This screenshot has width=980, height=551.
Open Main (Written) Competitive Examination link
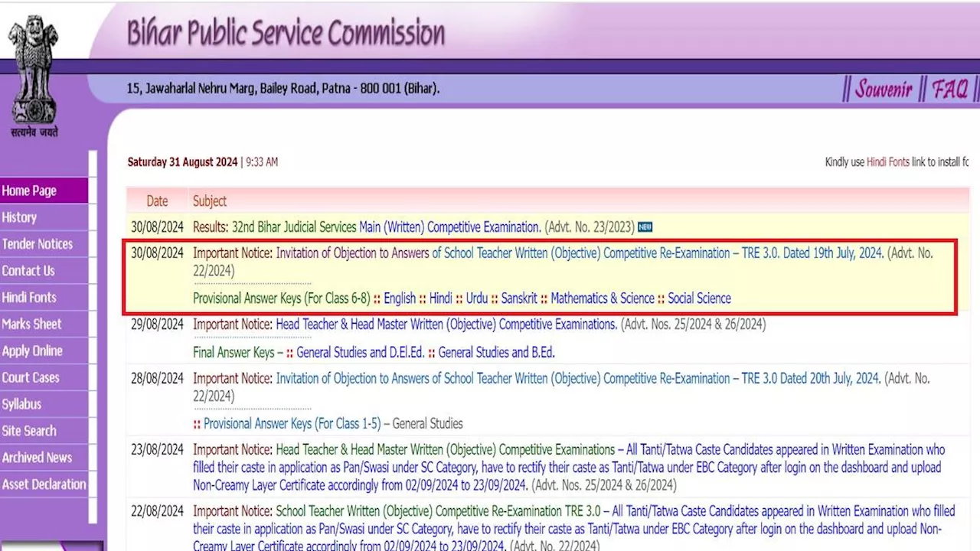pyautogui.click(x=450, y=227)
